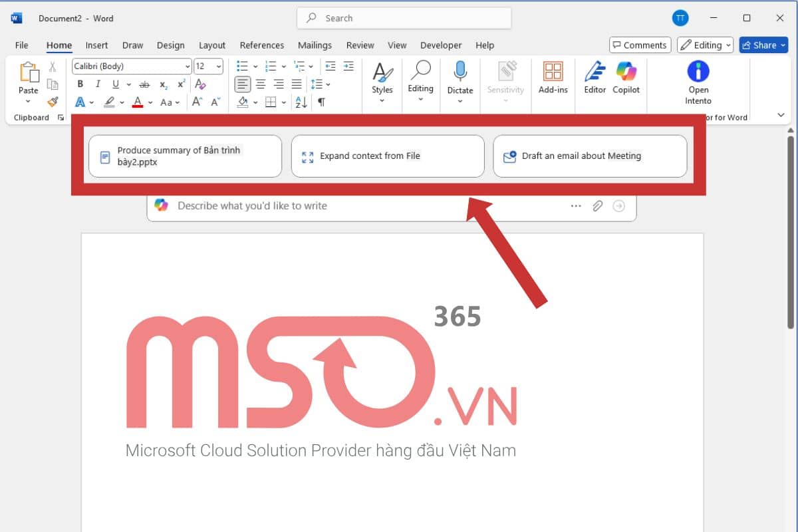This screenshot has width=798, height=532.
Task: Sort text A to Z
Action: tap(301, 102)
